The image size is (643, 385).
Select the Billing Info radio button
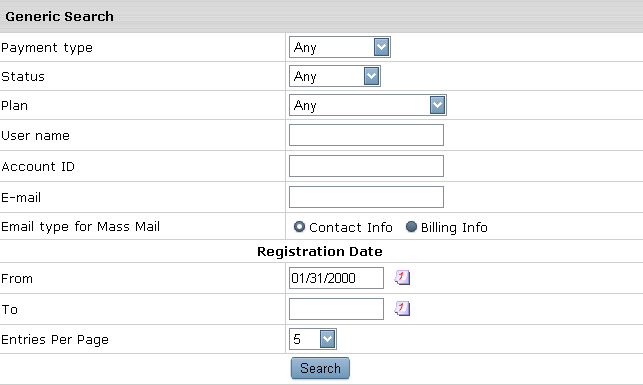(x=411, y=226)
